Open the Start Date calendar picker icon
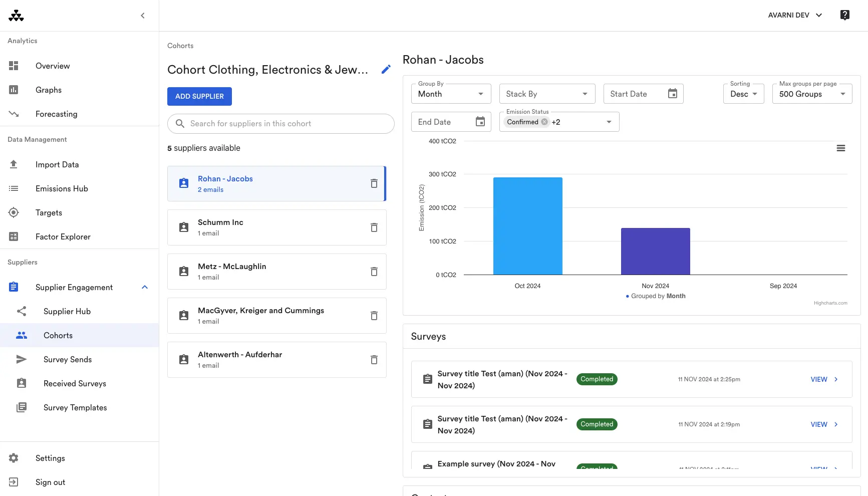Viewport: 868px width, 496px height. pos(672,94)
